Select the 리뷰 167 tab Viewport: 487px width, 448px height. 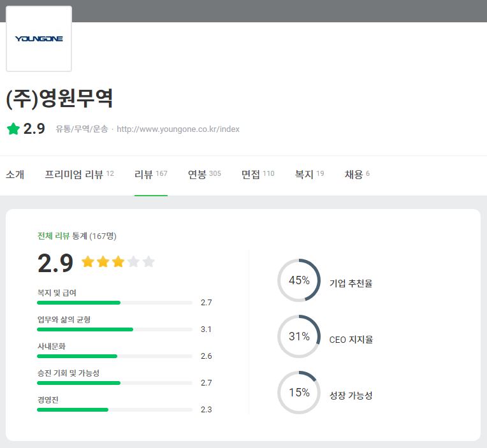(151, 174)
